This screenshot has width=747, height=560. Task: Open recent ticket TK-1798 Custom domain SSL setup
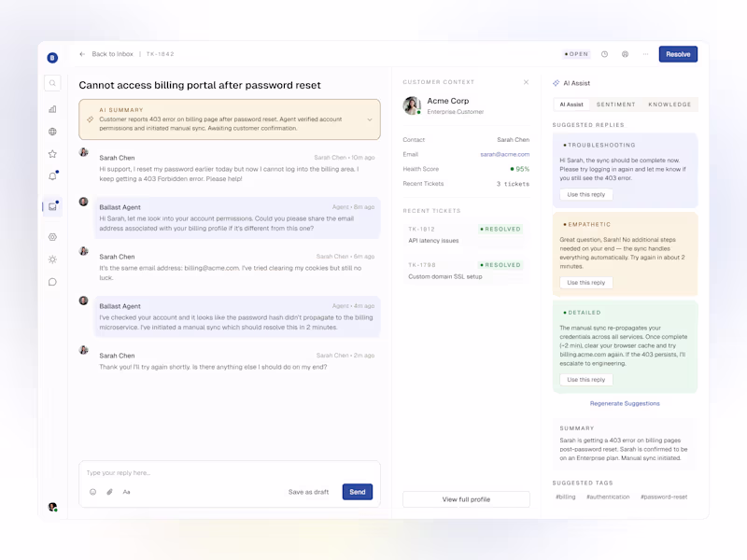click(x=466, y=271)
